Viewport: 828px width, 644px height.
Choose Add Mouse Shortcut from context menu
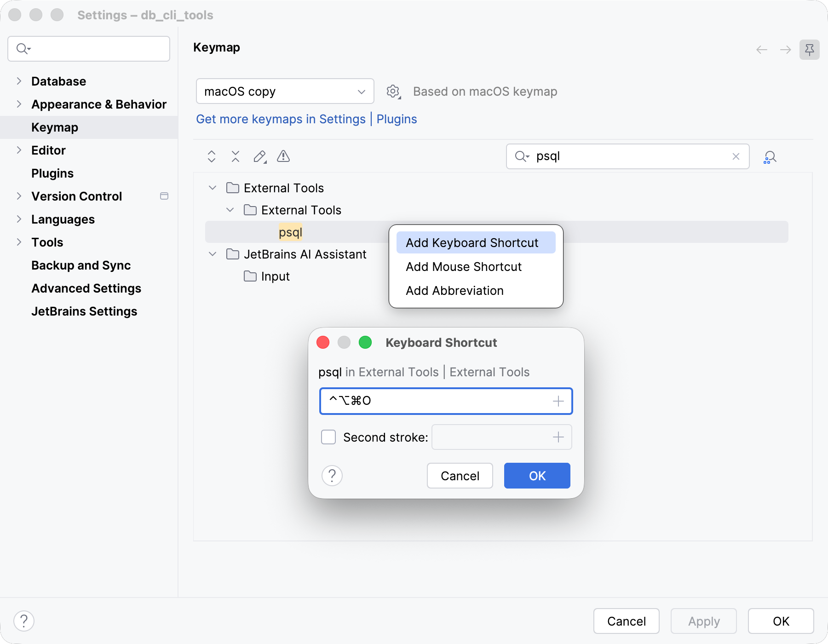click(x=476, y=266)
